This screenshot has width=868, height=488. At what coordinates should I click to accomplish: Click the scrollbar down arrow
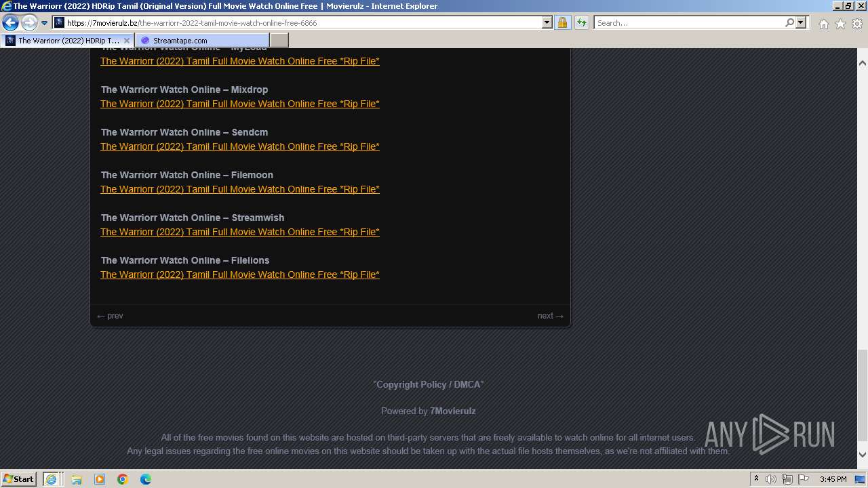click(x=863, y=455)
